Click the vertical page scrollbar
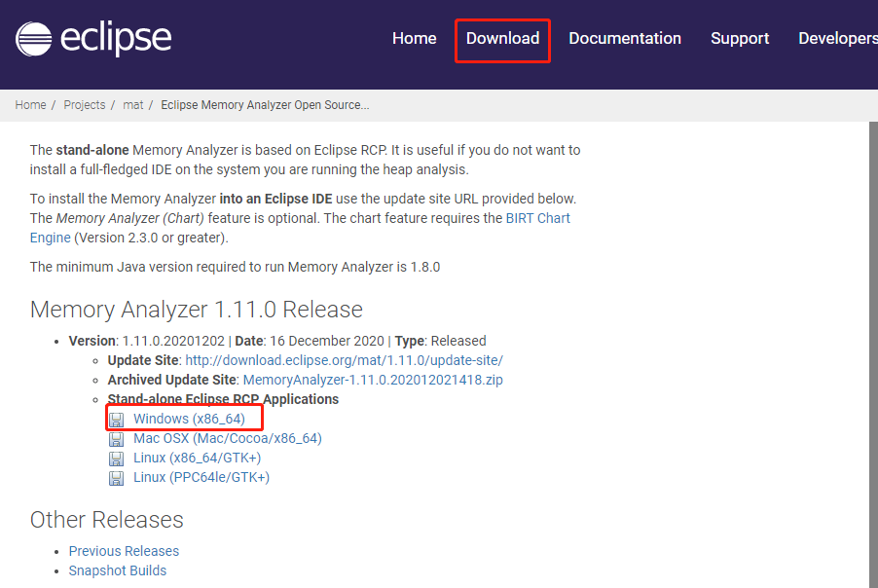This screenshot has height=588, width=878. [873, 354]
